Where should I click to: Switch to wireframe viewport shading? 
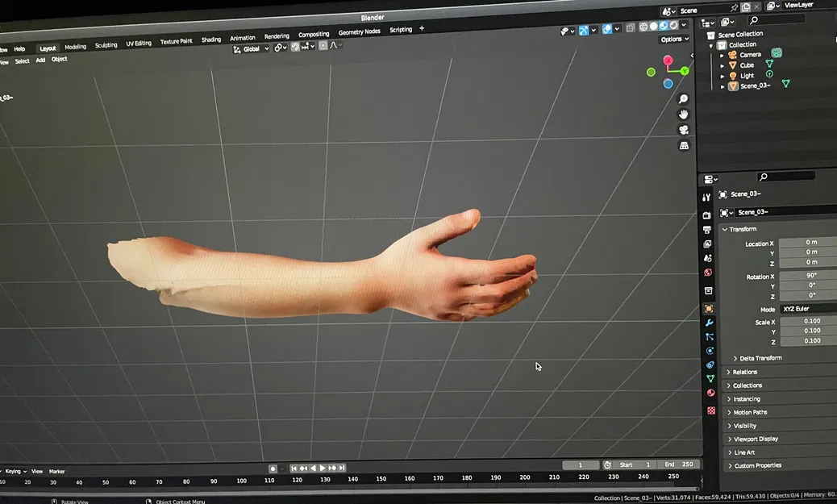pyautogui.click(x=643, y=26)
